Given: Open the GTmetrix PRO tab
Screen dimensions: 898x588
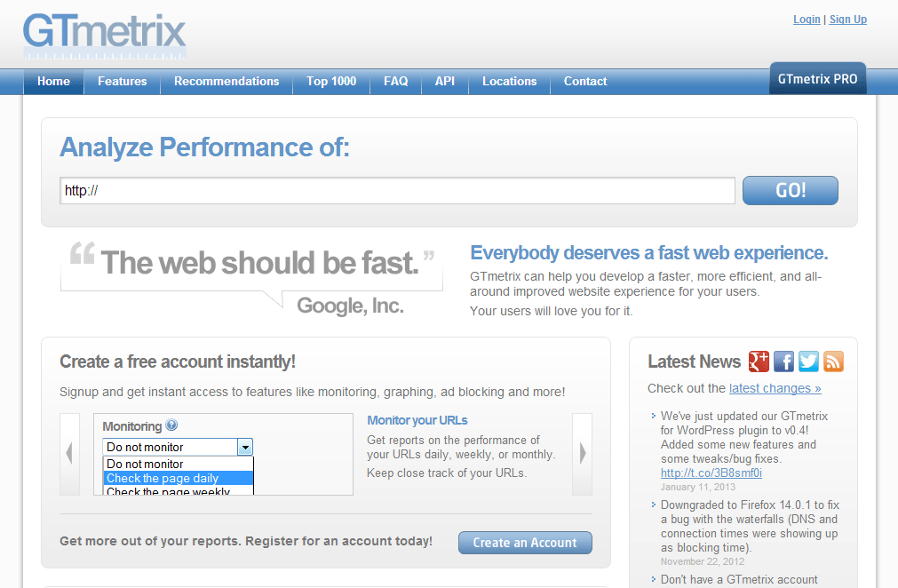Looking at the screenshot, I should click(817, 79).
